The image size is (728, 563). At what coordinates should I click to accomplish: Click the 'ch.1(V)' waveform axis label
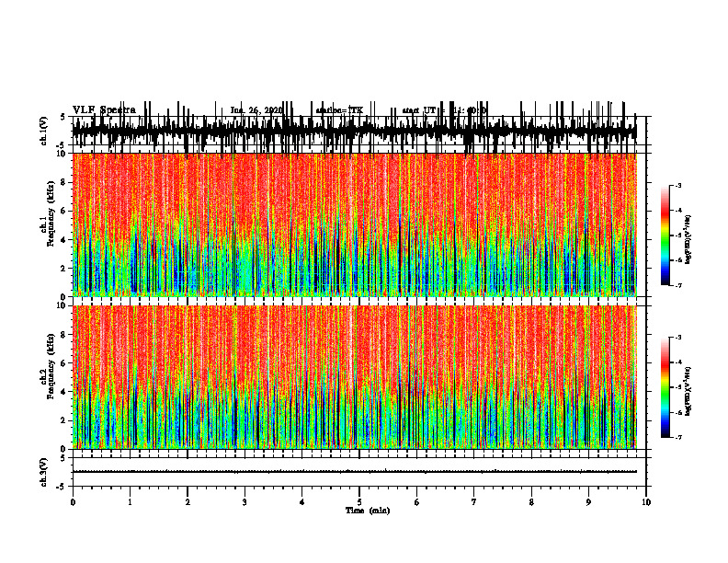(x=44, y=131)
